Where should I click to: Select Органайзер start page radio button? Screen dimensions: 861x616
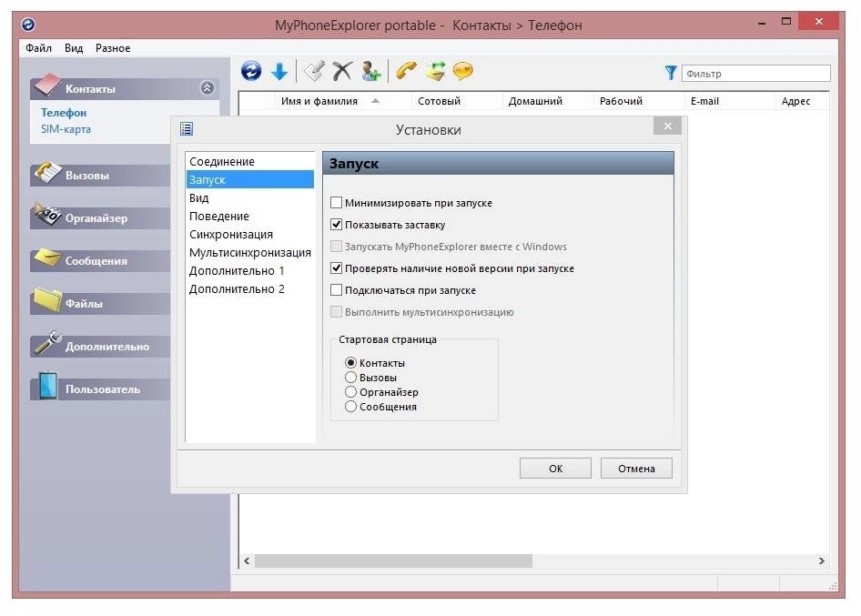pyautogui.click(x=351, y=392)
